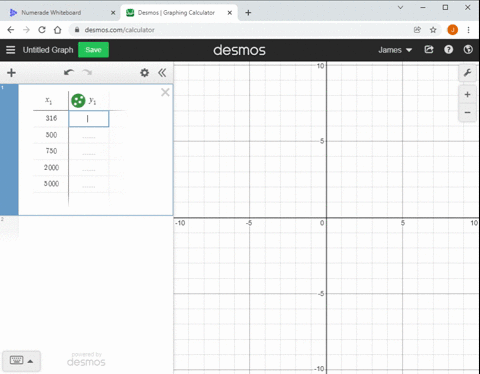Select the table cell containing 750
The height and width of the screenshot is (374, 480).
tap(51, 151)
